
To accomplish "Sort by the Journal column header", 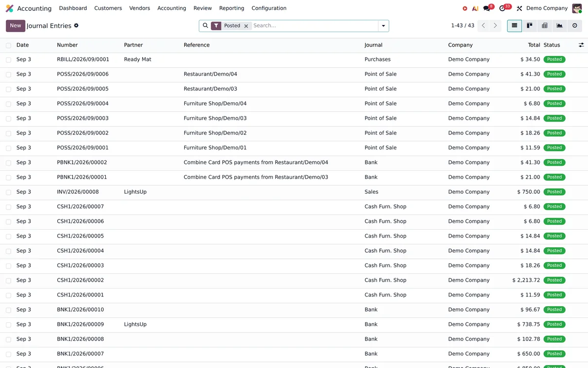I will pyautogui.click(x=373, y=45).
